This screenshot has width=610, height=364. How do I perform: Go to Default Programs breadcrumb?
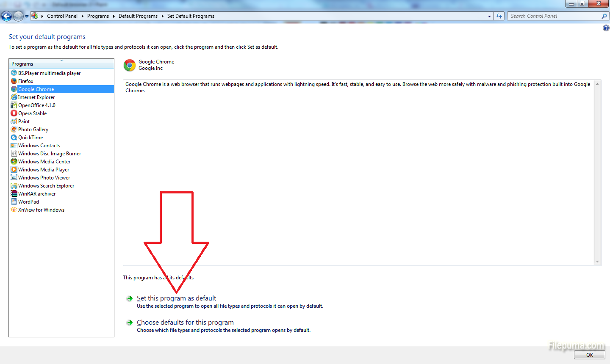(138, 16)
